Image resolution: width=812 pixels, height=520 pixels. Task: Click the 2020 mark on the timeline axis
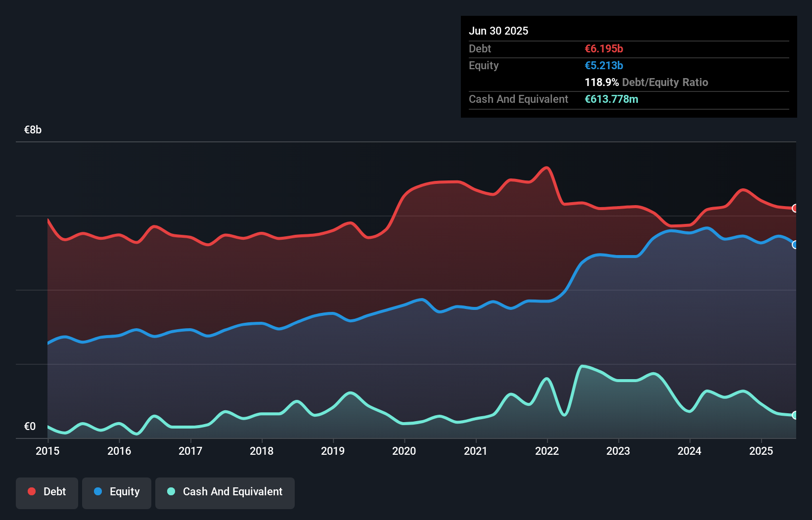tap(404, 451)
